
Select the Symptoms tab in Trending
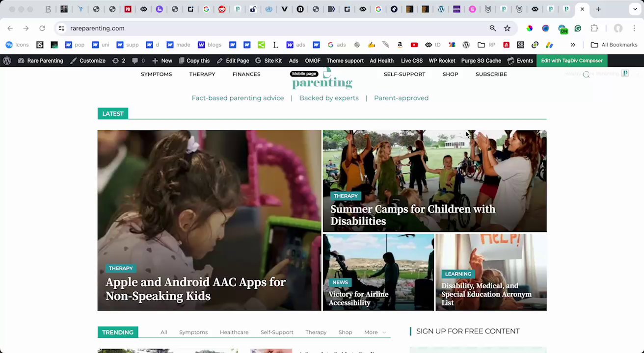click(193, 332)
